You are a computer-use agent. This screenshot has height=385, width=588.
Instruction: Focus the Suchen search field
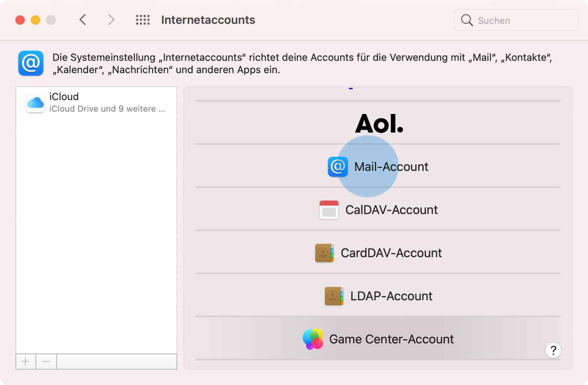(x=516, y=20)
